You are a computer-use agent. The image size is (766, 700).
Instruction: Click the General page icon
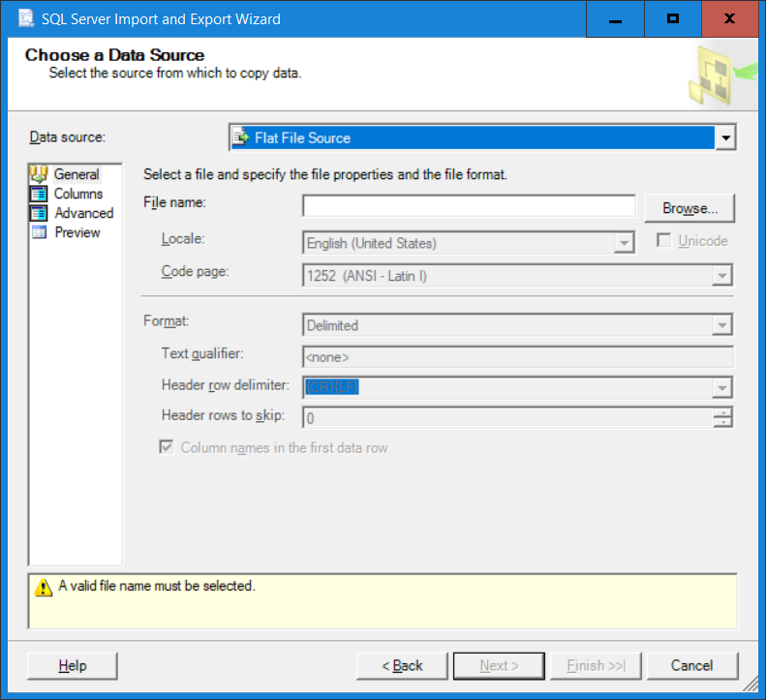[x=39, y=174]
